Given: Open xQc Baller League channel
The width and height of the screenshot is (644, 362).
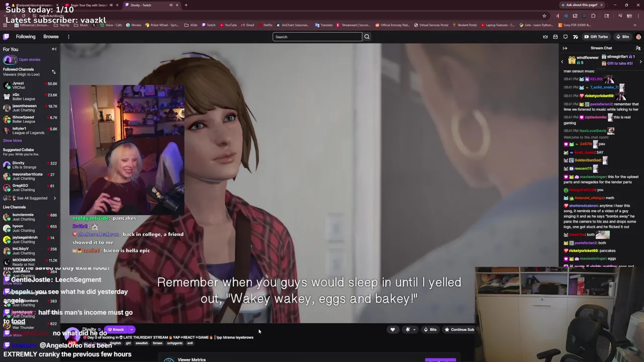Looking at the screenshot, I should [30, 97].
